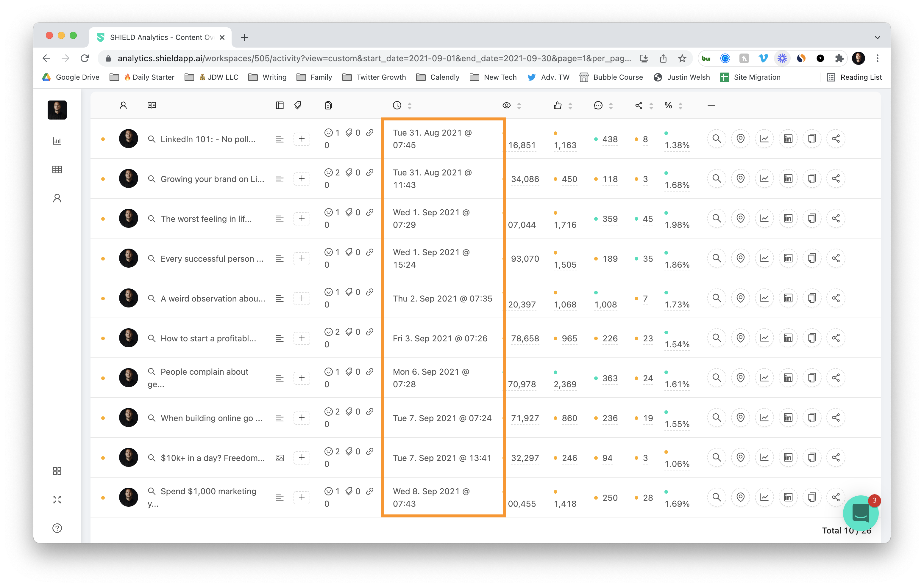Sort by likes thumbs-up column arrows
Image resolution: width=924 pixels, height=587 pixels.
point(570,106)
